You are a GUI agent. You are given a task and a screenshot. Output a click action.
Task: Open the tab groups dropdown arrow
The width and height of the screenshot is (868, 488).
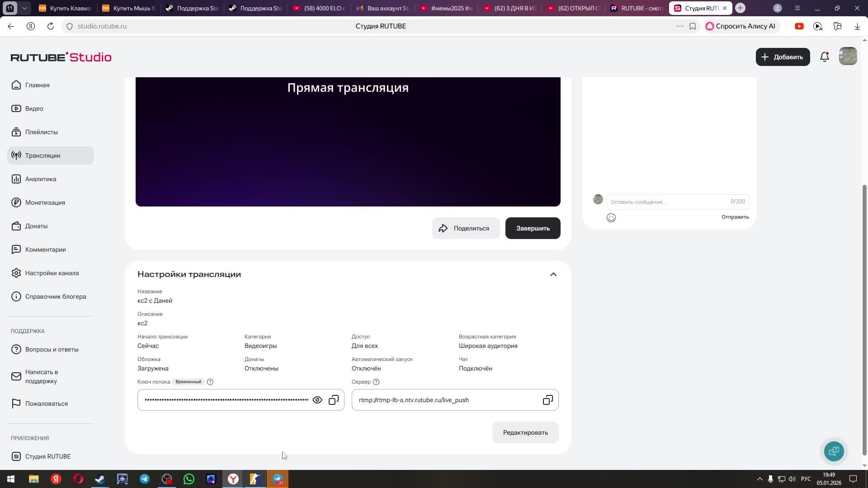point(24,8)
